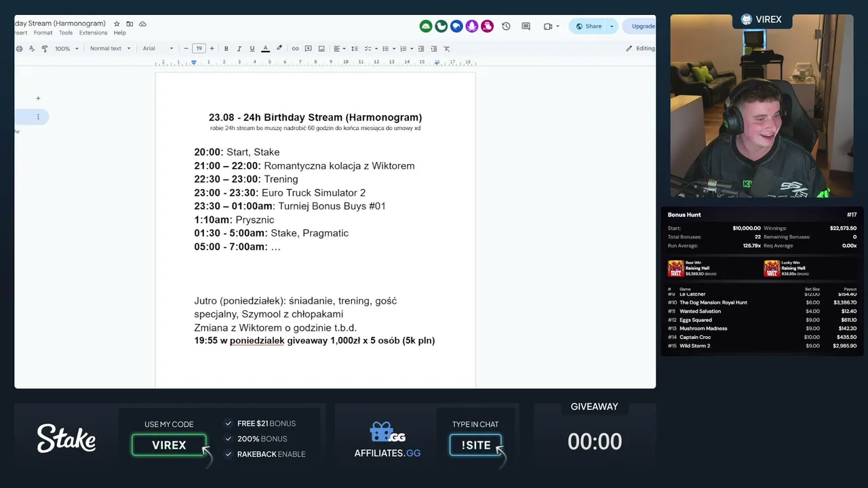Open the comment history icon
The width and height of the screenshot is (868, 488).
pos(526,26)
